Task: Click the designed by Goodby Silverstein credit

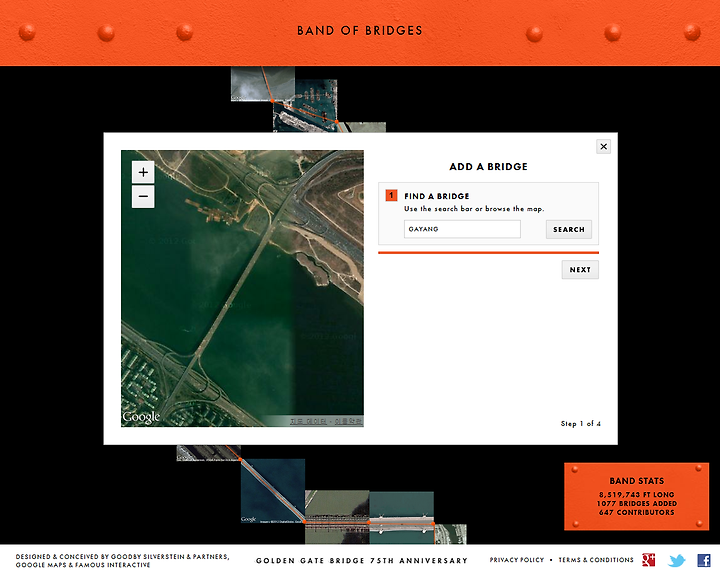Action: coord(122,560)
